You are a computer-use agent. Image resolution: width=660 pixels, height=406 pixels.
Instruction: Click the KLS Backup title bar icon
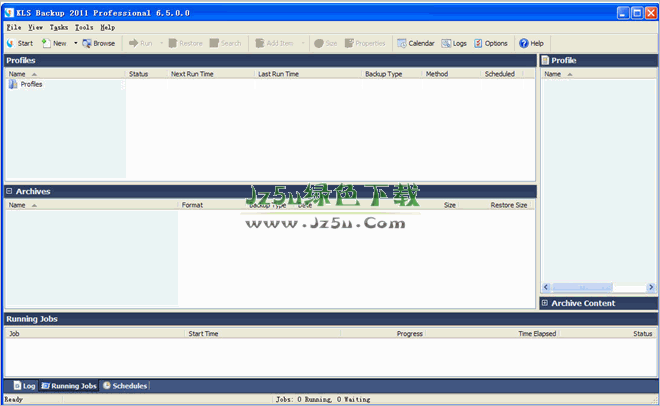(9, 13)
